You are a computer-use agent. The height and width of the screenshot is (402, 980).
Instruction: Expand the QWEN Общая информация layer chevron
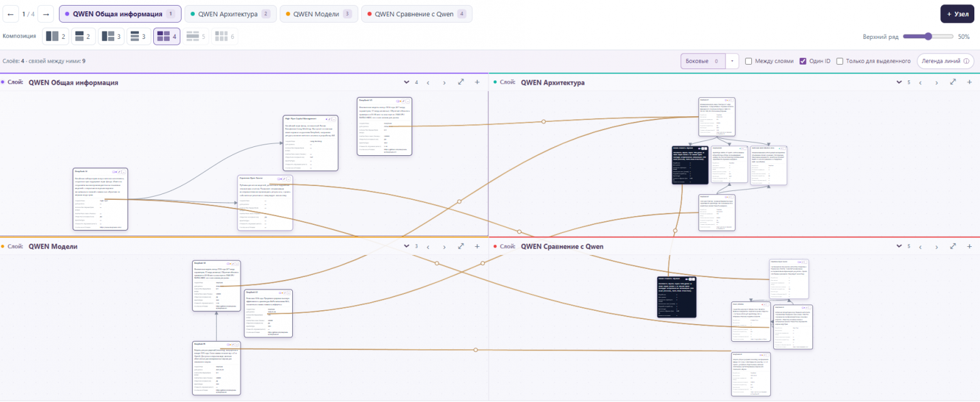coord(406,82)
